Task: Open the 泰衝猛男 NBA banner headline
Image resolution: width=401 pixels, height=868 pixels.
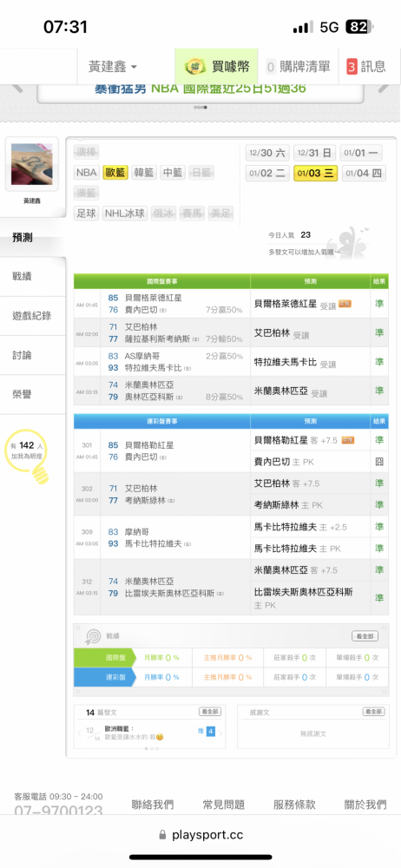Action: (x=200, y=89)
